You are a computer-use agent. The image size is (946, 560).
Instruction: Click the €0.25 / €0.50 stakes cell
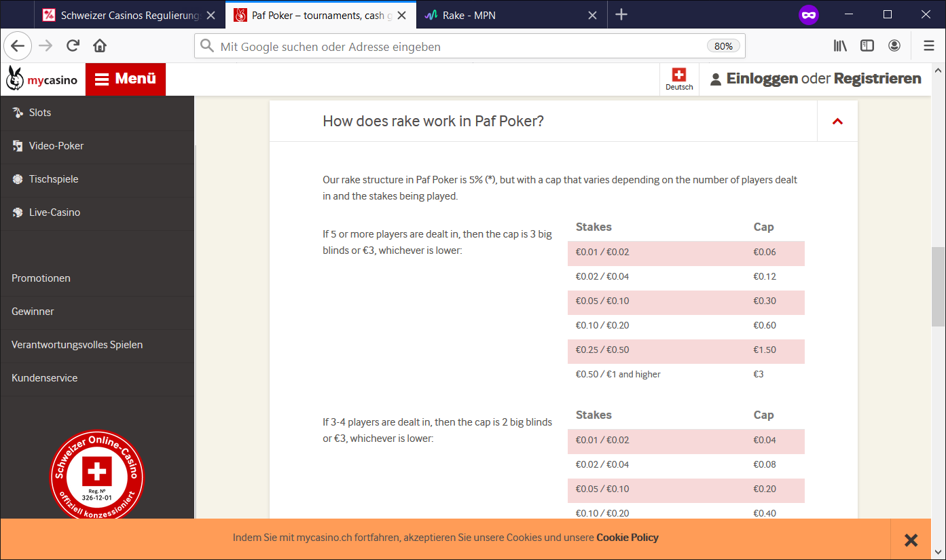[x=602, y=350]
